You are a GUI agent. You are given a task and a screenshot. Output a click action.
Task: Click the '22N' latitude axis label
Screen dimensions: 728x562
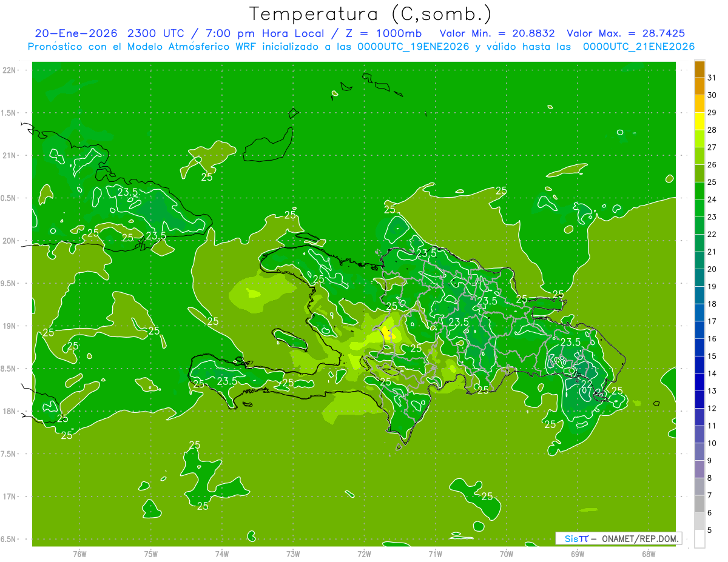[10, 70]
